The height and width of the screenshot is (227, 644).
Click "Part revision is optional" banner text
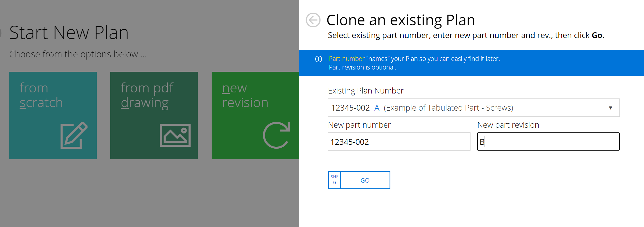coord(362,67)
